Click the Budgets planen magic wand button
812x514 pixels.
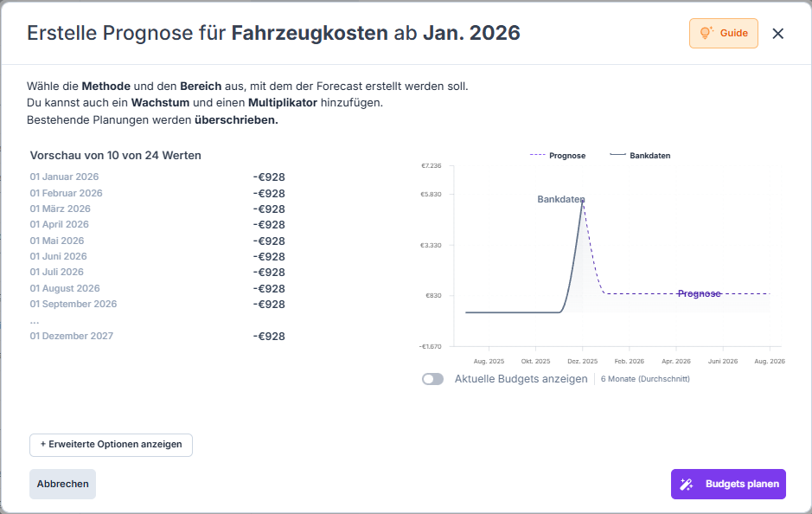coord(728,484)
